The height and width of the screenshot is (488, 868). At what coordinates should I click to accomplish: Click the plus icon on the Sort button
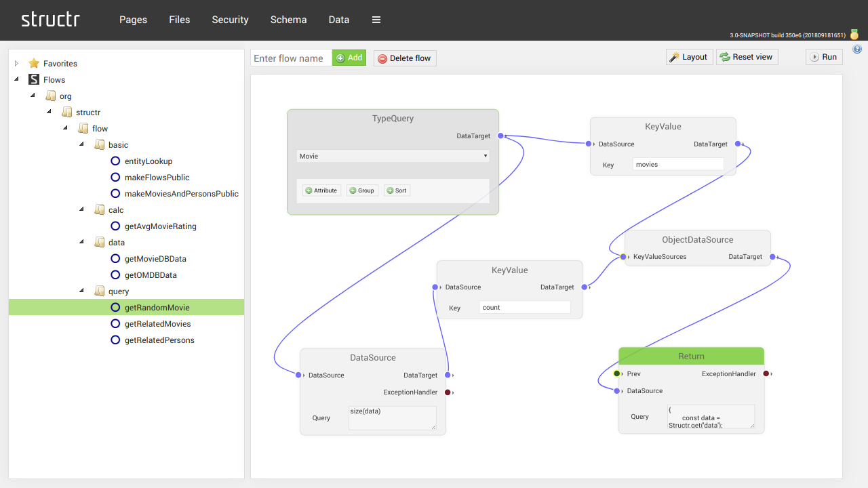(391, 190)
